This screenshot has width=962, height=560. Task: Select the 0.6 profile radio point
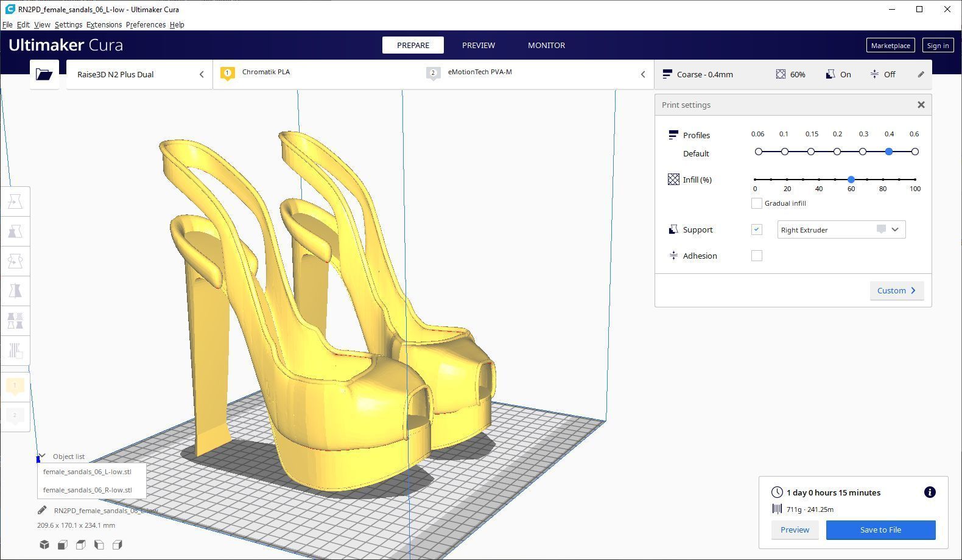(x=915, y=152)
